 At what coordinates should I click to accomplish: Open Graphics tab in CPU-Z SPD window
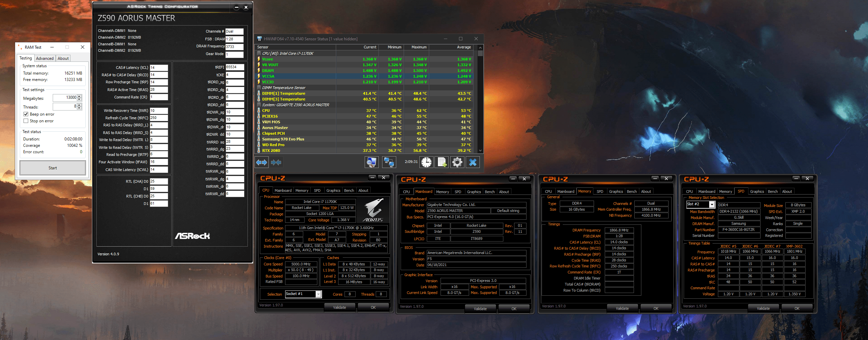click(x=757, y=192)
